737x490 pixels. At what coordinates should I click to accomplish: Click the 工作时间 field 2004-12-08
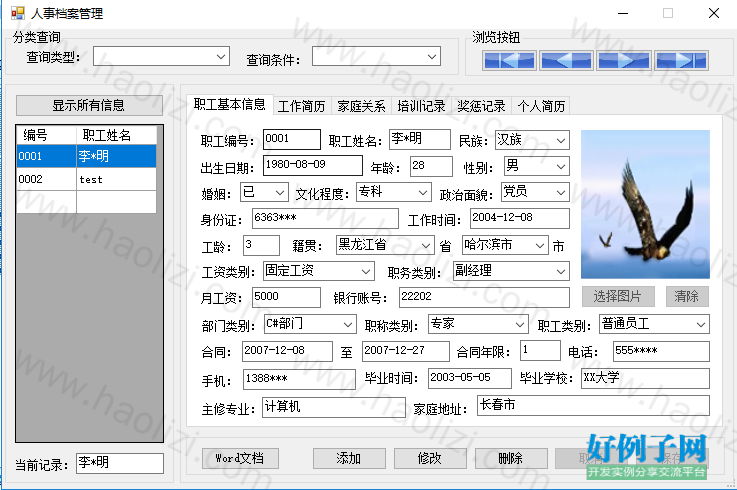click(x=519, y=219)
